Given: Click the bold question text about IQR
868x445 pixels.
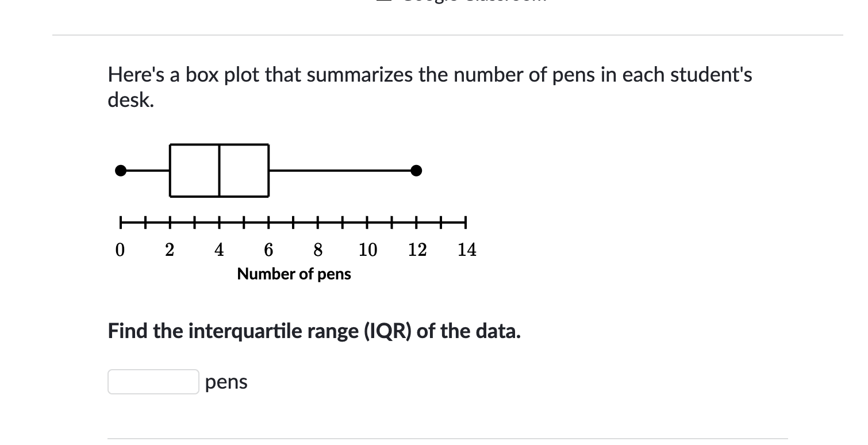Looking at the screenshot, I should pyautogui.click(x=314, y=331).
